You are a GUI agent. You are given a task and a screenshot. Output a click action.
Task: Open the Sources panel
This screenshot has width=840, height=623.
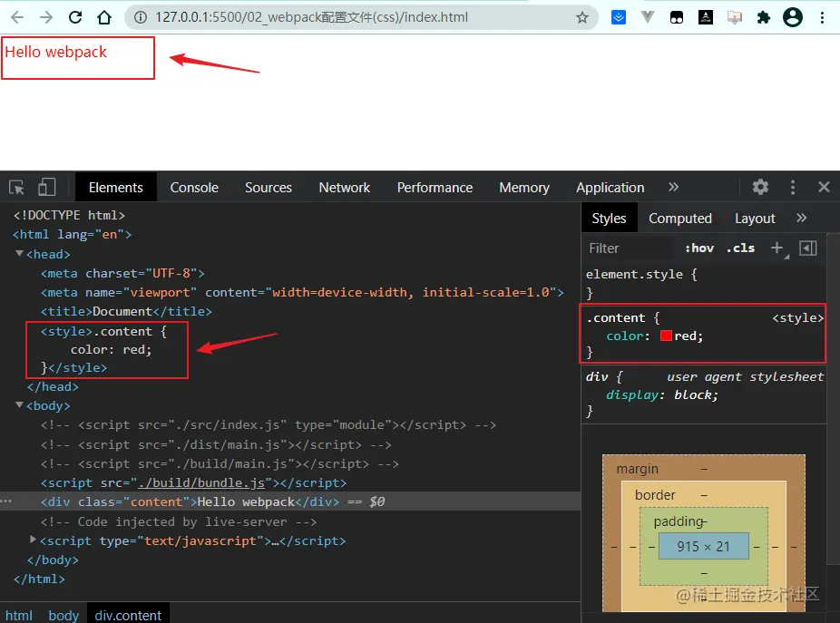click(x=269, y=188)
